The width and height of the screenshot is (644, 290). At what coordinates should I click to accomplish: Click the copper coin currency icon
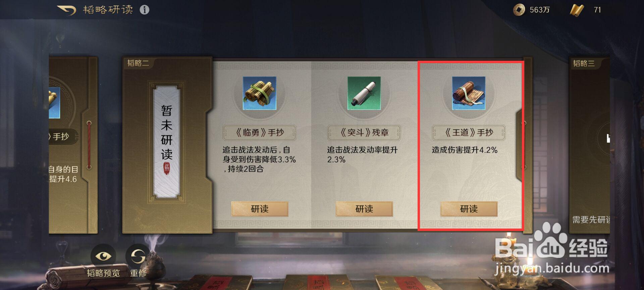click(519, 10)
